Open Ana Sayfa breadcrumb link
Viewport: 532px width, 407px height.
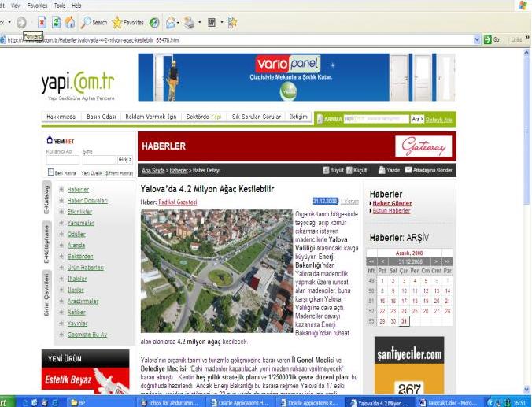(x=153, y=170)
